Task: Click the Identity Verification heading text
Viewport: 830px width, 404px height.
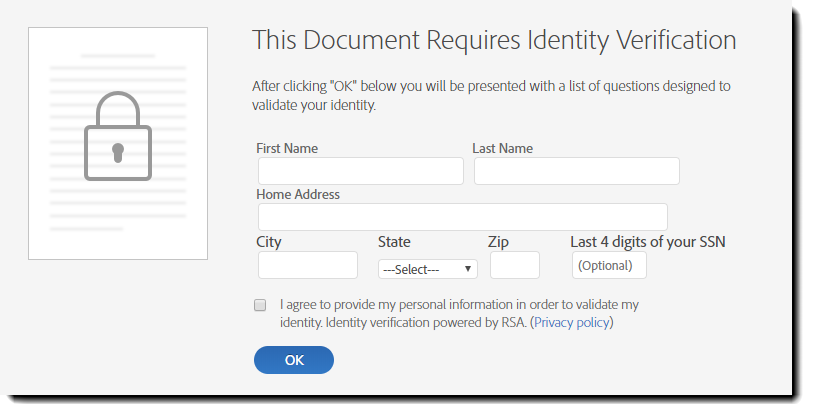Action: (494, 40)
